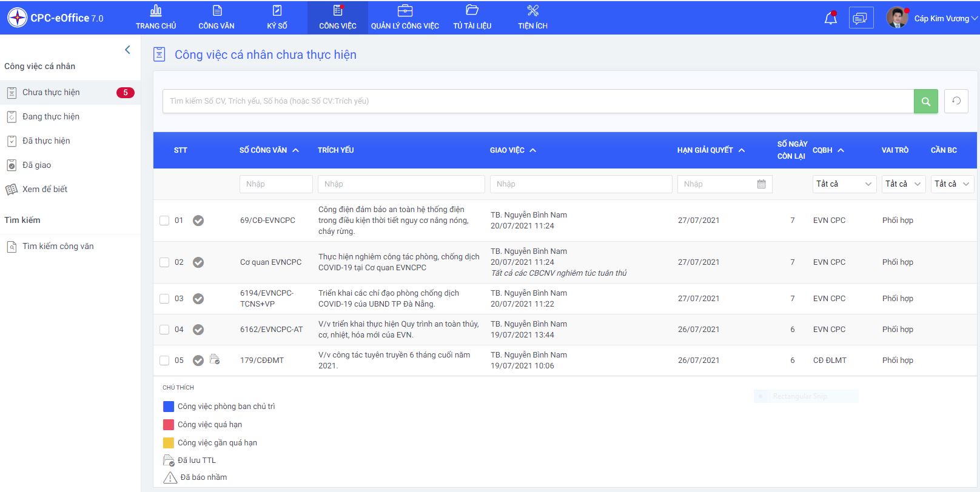Click the check-circle icon in row 03
The height and width of the screenshot is (492, 980).
[x=198, y=299]
